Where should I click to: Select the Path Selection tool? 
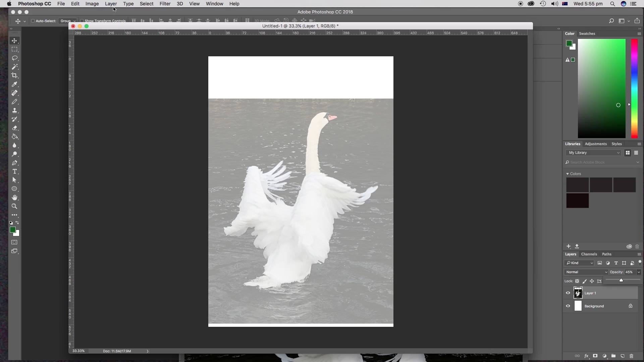coord(14,180)
